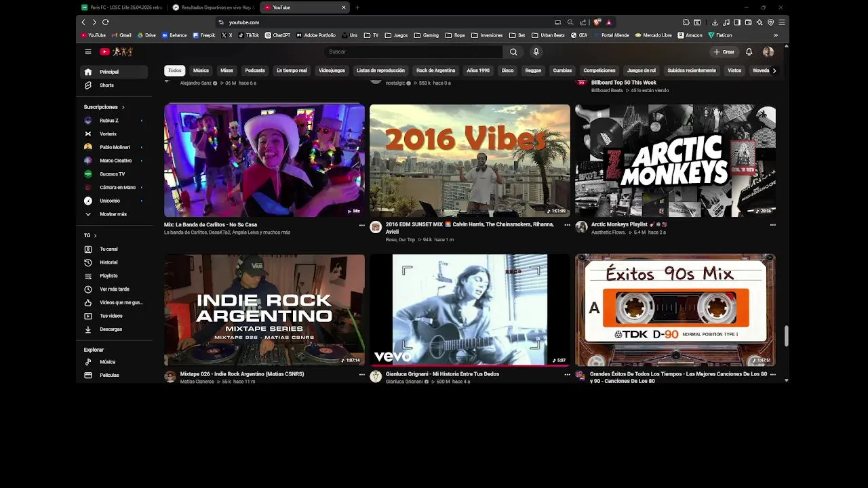Open Indie Rock Argentino mixtape thumbnail
The width and height of the screenshot is (868, 488).
click(x=264, y=310)
